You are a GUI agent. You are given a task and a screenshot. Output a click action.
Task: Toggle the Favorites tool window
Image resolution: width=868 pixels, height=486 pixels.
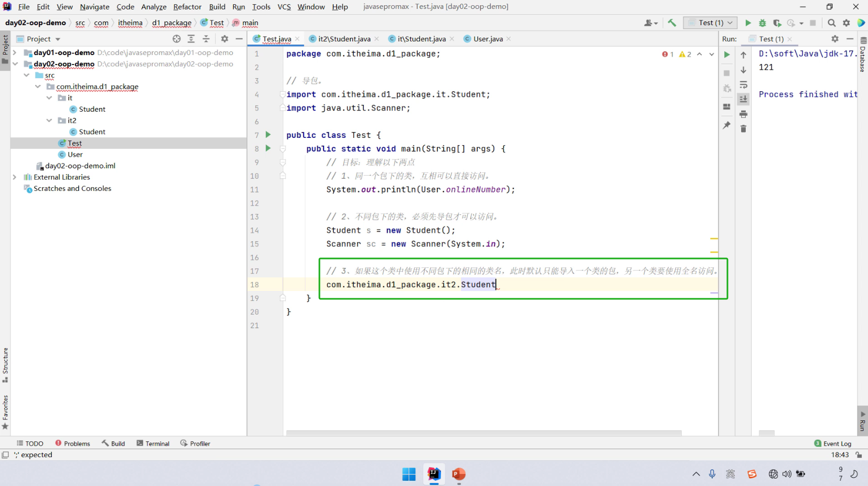5,412
